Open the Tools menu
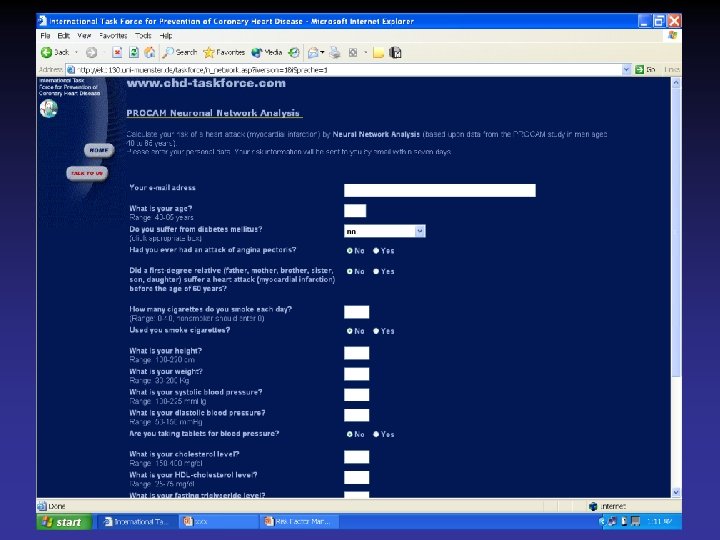This screenshot has width=720, height=540. tap(143, 35)
